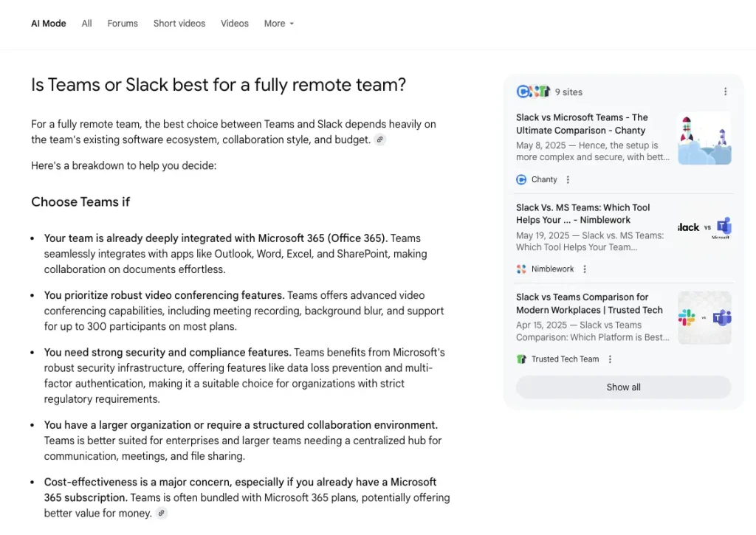Open the Chanty Slack vs Microsoft Teams article
The height and width of the screenshot is (535, 756).
pos(582,124)
